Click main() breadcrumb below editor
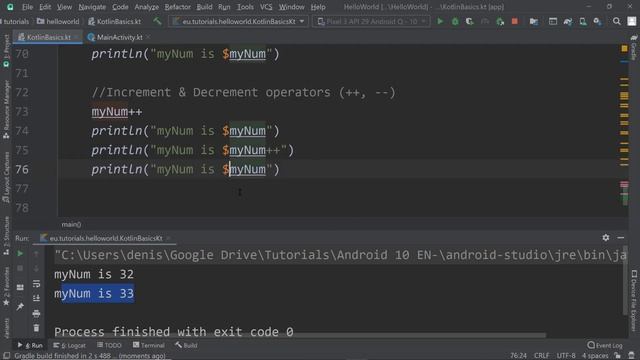The width and height of the screenshot is (640, 360). pyautogui.click(x=71, y=224)
